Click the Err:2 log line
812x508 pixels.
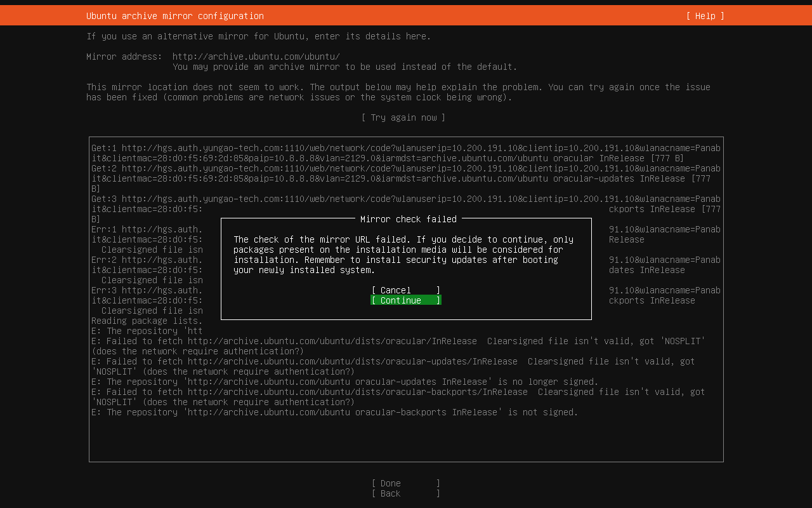click(x=147, y=260)
